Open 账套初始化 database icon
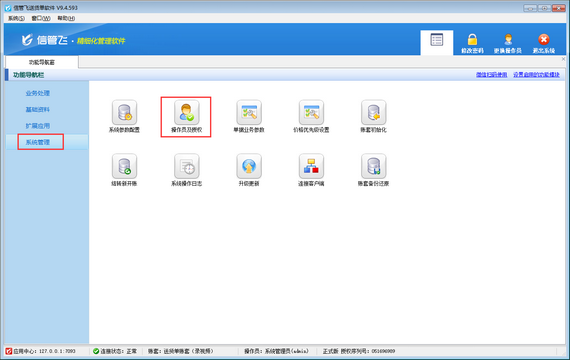The height and width of the screenshot is (360, 570). 373,112
